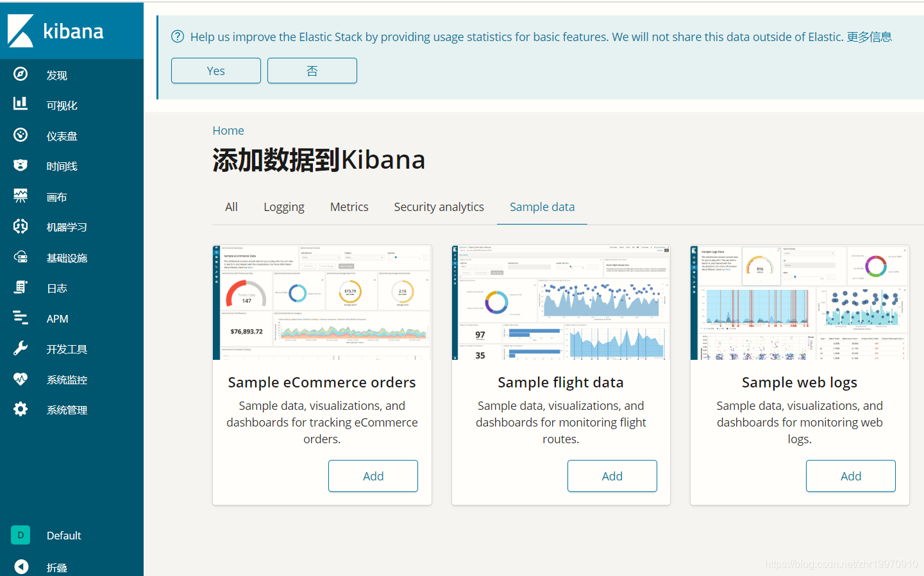The height and width of the screenshot is (576, 924).
Task: Click the Sample eCommerce orders dashboard thumbnail
Action: (x=322, y=302)
